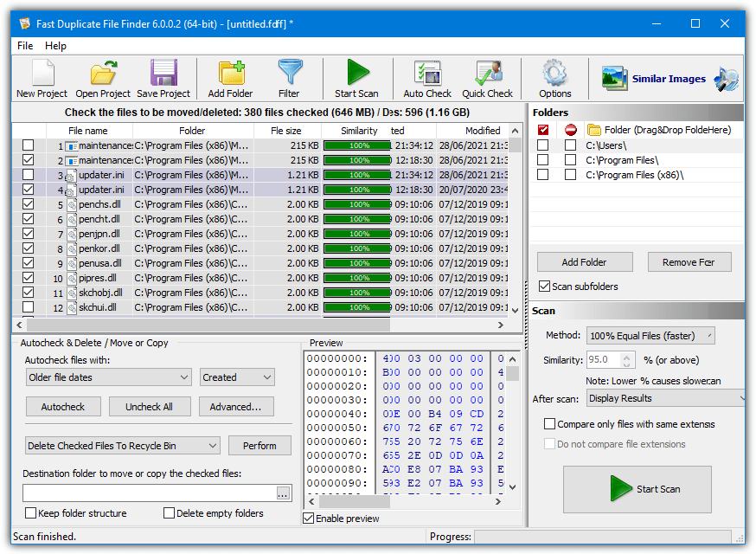The image size is (756, 554).
Task: Click the similarity bar of row 3 updater.ini
Action: click(x=357, y=175)
